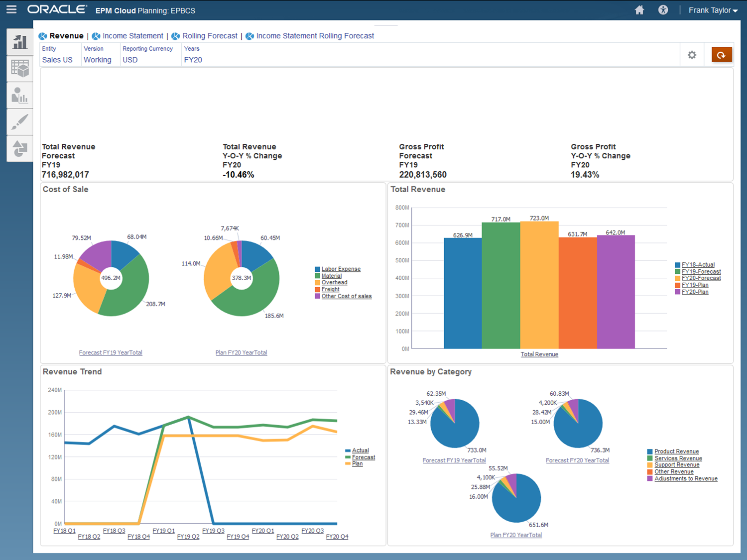Click FY19-Forecast legend entry
Screen dimensions: 747x560
[701, 272]
